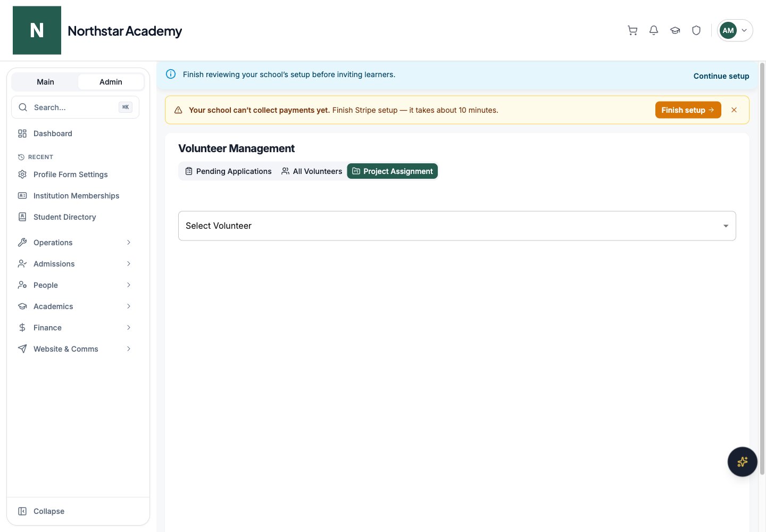Switch to the Main sidebar tab
This screenshot has width=766, height=532.
tap(45, 82)
